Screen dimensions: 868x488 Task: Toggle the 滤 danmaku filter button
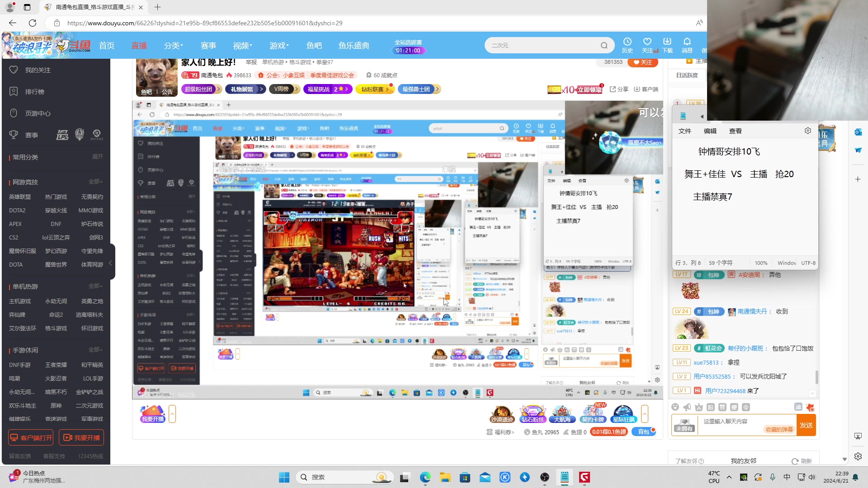798,407
